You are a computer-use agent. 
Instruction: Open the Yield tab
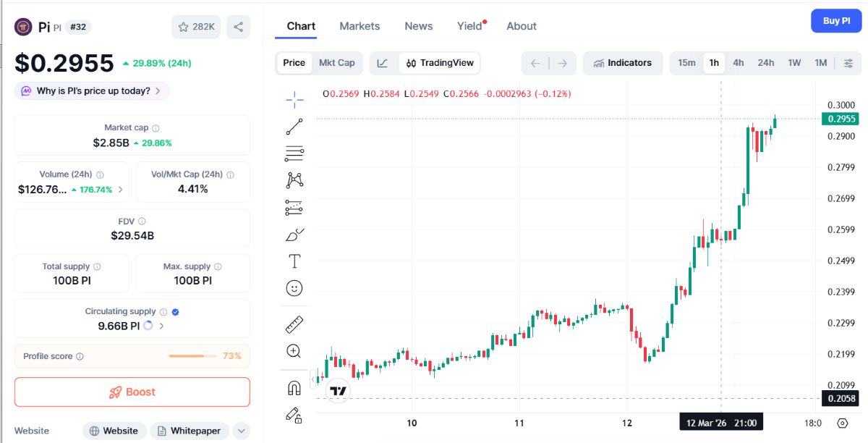point(470,26)
